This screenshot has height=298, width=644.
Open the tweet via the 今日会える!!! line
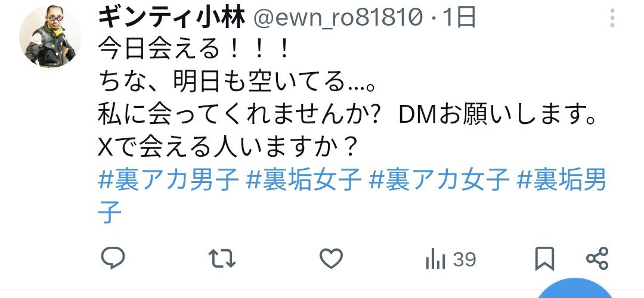coord(194,51)
